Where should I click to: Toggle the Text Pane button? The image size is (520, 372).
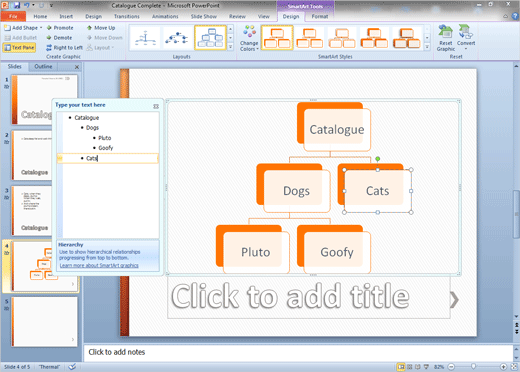(19, 48)
